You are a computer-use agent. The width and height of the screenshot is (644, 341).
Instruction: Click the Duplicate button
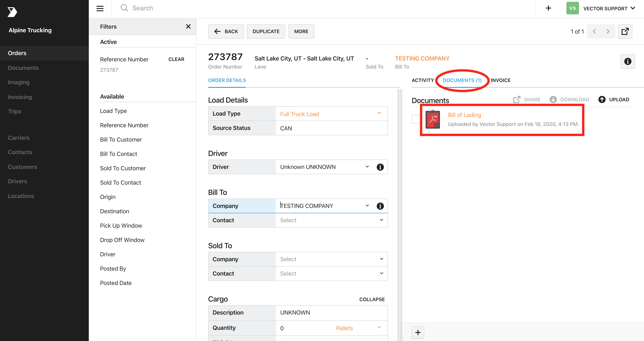point(266,31)
